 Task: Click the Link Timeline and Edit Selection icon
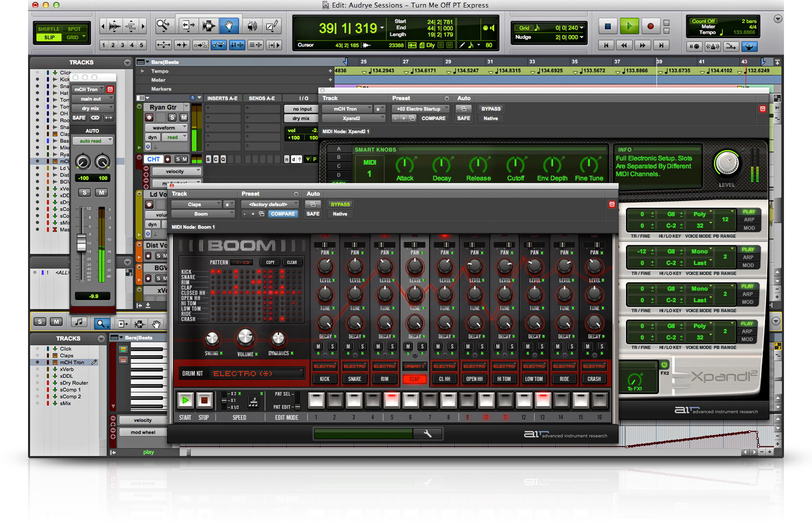pos(237,45)
